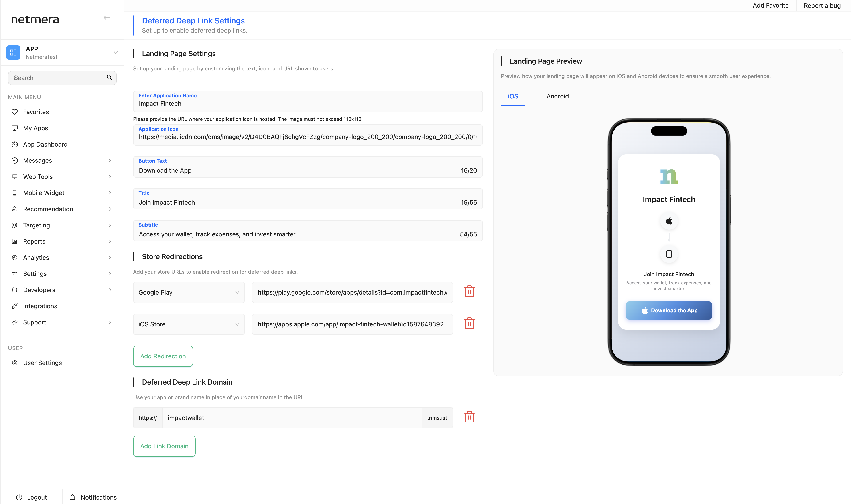Click the Logout power icon
851x504 pixels.
[19, 497]
